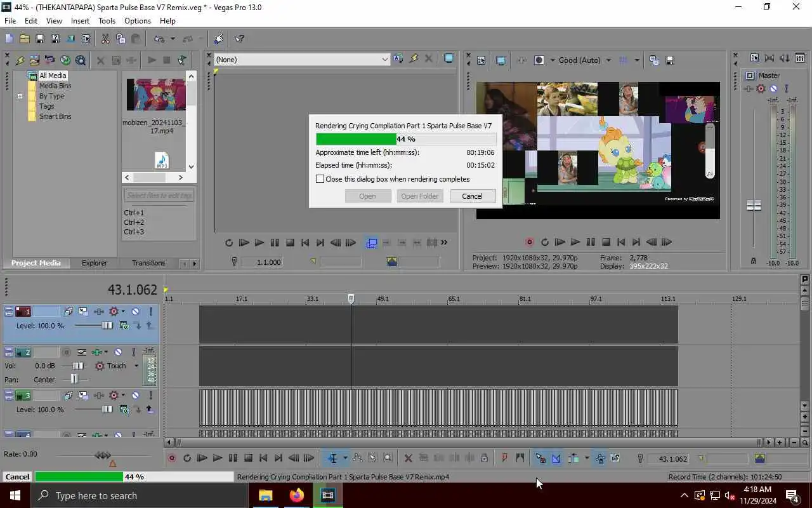Toggle video preview on external monitor

click(x=501, y=60)
